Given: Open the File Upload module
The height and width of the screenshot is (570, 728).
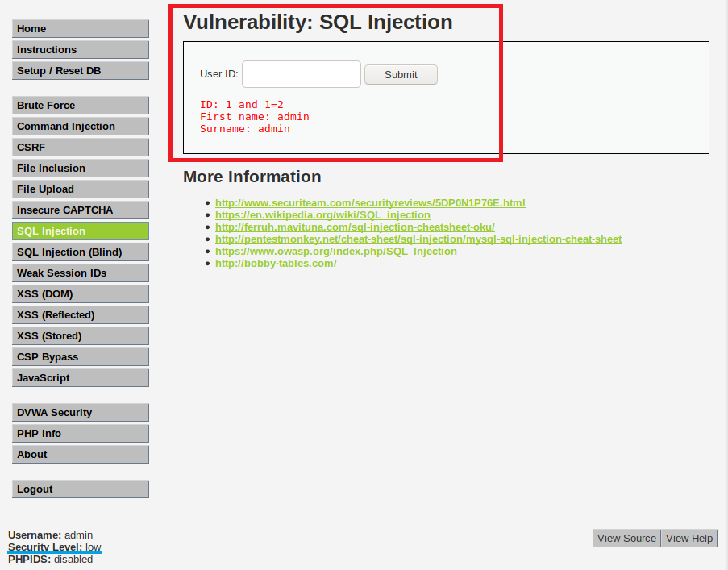Looking at the screenshot, I should [x=81, y=189].
